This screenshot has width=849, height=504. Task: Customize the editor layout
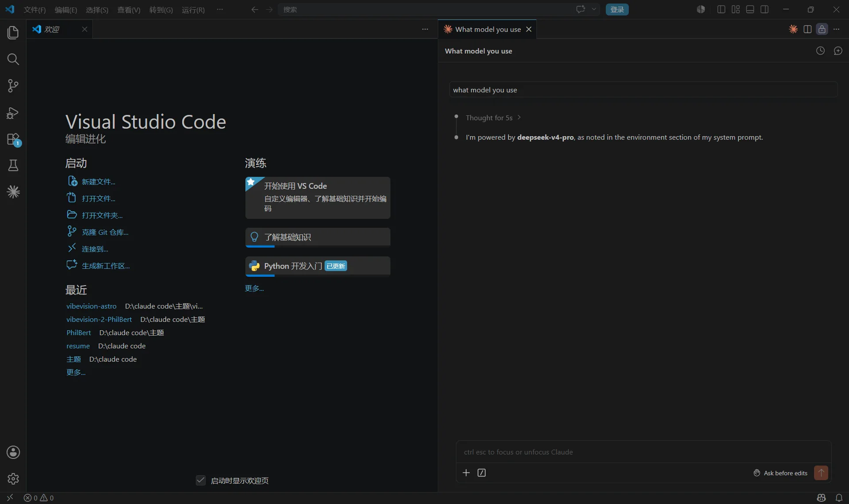tap(736, 9)
